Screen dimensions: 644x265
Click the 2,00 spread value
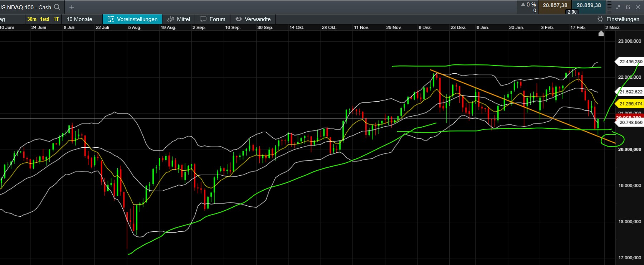(572, 12)
